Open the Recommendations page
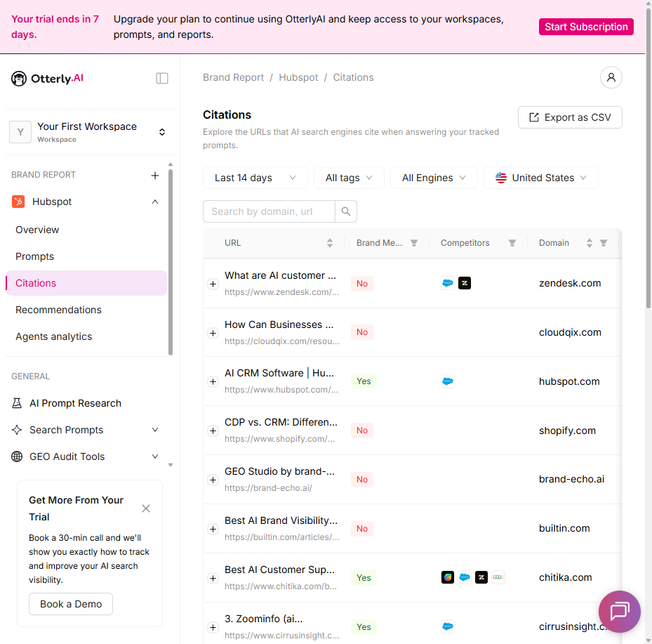This screenshot has width=652, height=644. click(x=58, y=310)
